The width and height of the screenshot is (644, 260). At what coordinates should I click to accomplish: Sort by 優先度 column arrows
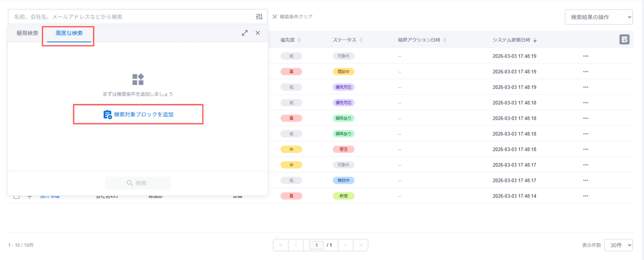point(299,40)
